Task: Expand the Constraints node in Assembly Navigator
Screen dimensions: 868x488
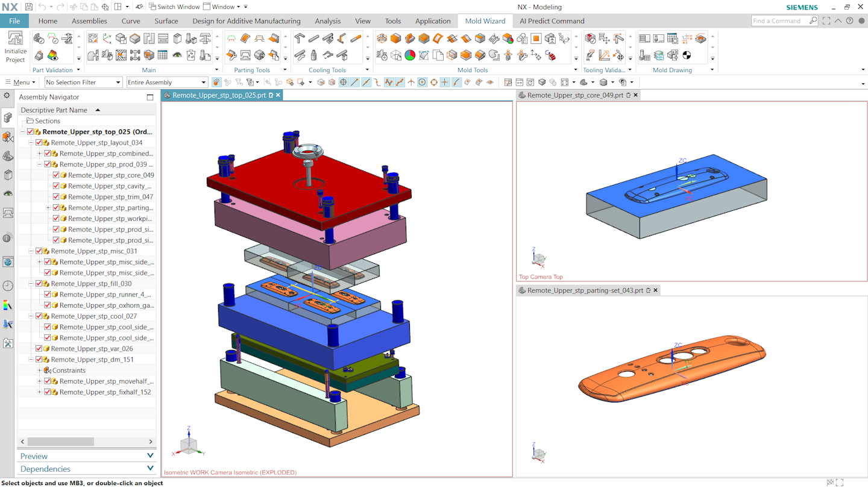Action: (x=40, y=371)
